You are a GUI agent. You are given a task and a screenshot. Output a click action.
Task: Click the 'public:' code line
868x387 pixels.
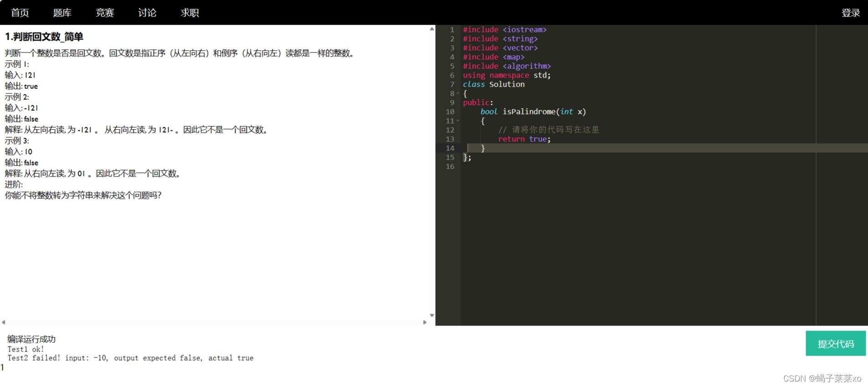(x=478, y=103)
